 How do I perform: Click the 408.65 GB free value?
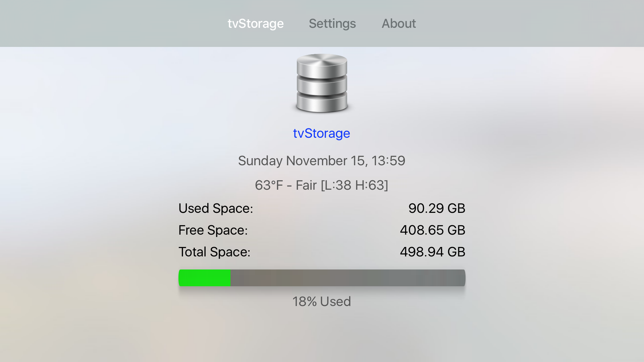(432, 230)
